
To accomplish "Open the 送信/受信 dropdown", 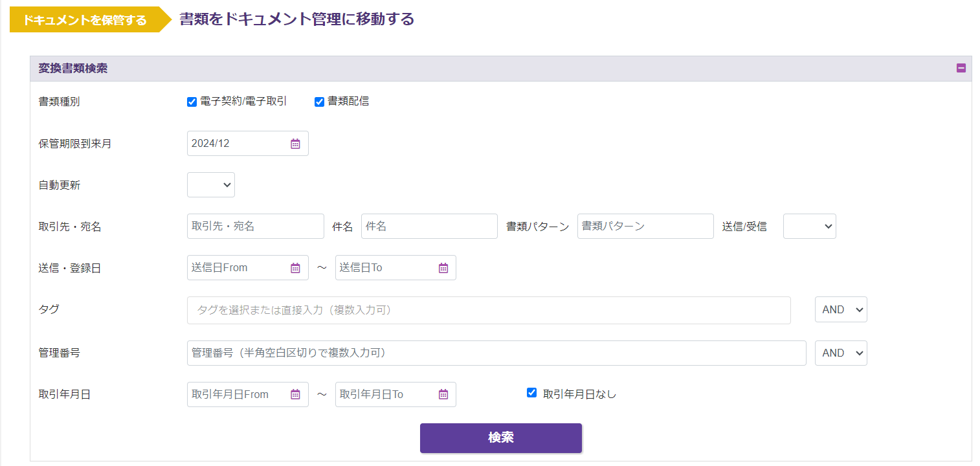I will coord(809,227).
